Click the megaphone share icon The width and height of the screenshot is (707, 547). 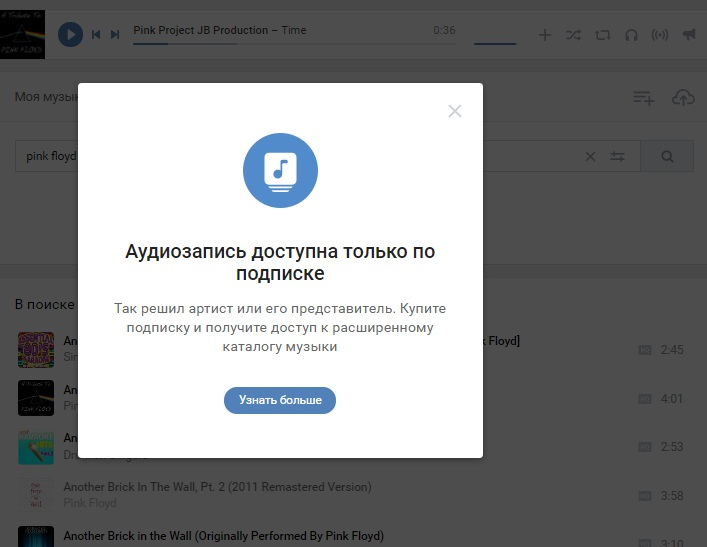689,35
